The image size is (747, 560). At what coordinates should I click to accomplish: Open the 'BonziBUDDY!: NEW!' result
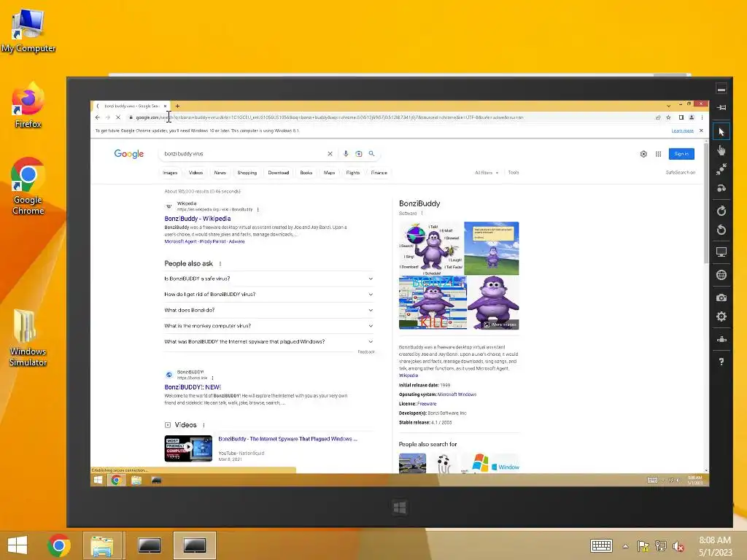[x=193, y=387]
